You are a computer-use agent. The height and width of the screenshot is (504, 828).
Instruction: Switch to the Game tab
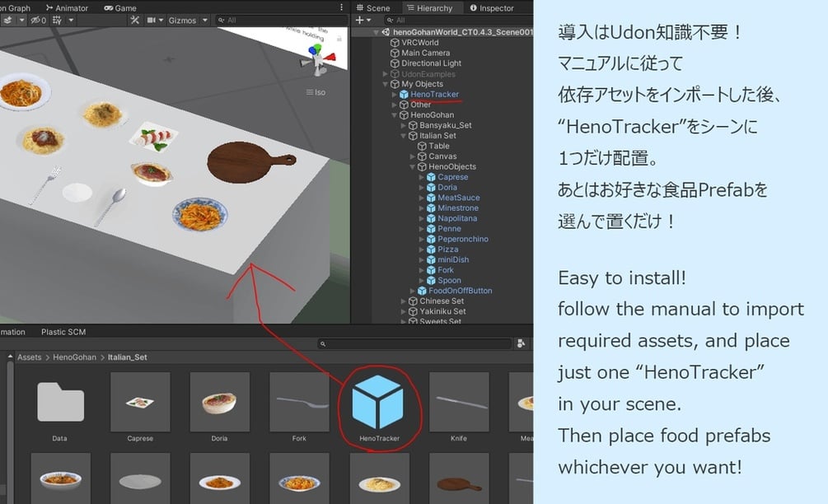click(119, 8)
